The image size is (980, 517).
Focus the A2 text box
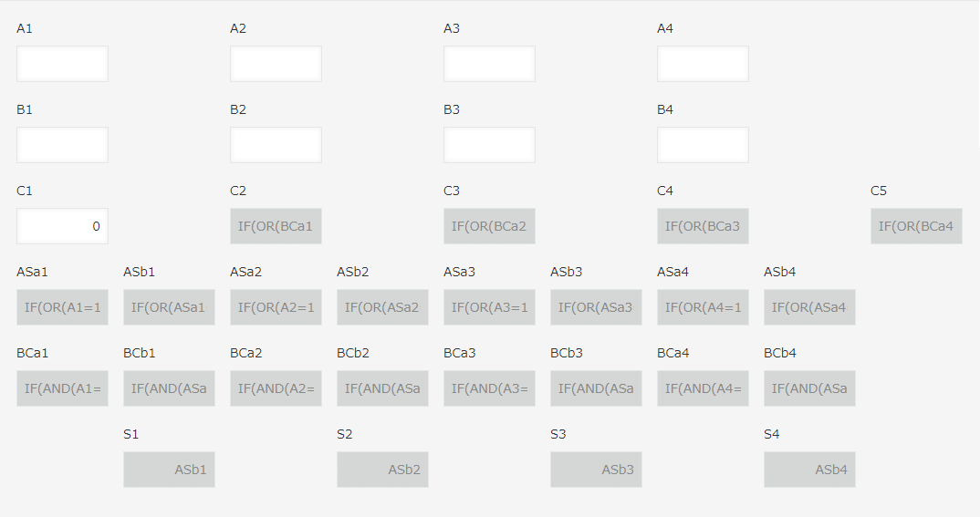click(276, 64)
